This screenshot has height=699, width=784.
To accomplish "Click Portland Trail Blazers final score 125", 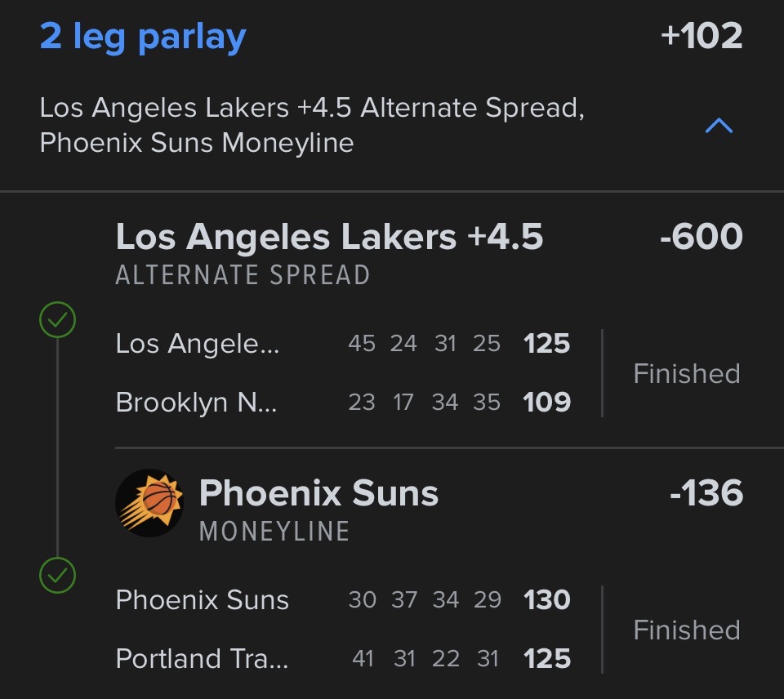I will 547,658.
